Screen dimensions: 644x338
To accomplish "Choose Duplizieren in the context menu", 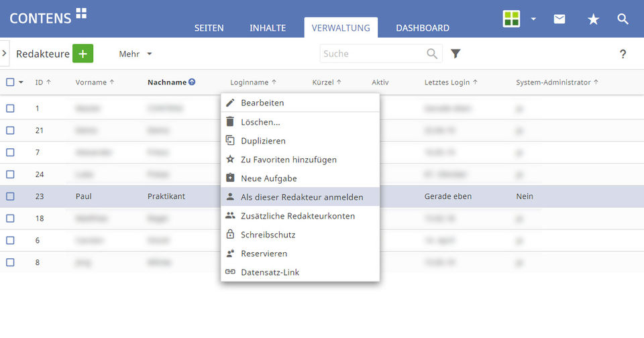I will (301, 141).
